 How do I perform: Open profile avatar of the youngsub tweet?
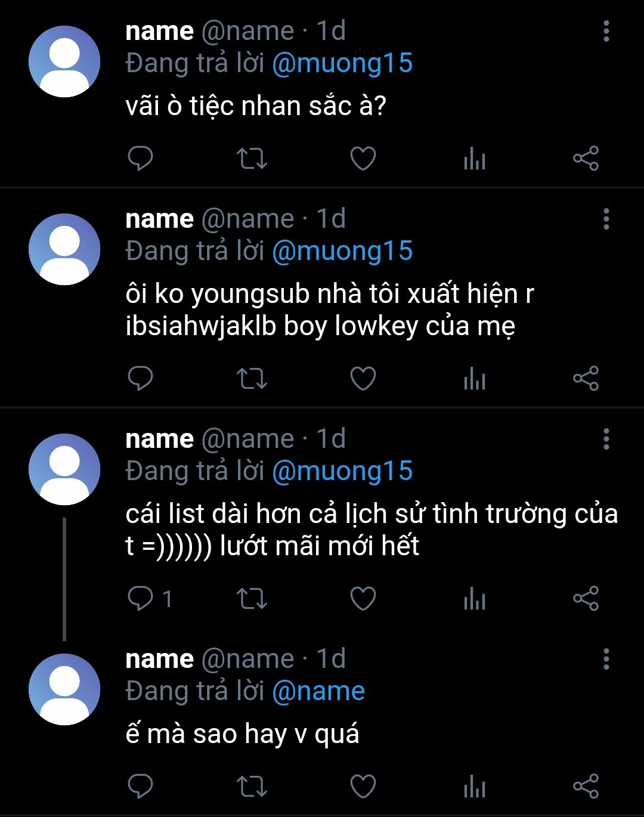pos(64,249)
